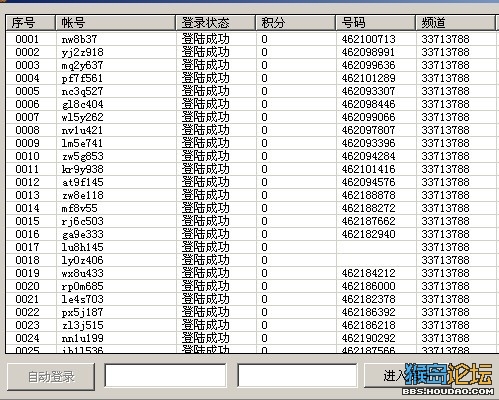The image size is (499, 400).
Task: Select account zw5g853
Action: pos(82,156)
